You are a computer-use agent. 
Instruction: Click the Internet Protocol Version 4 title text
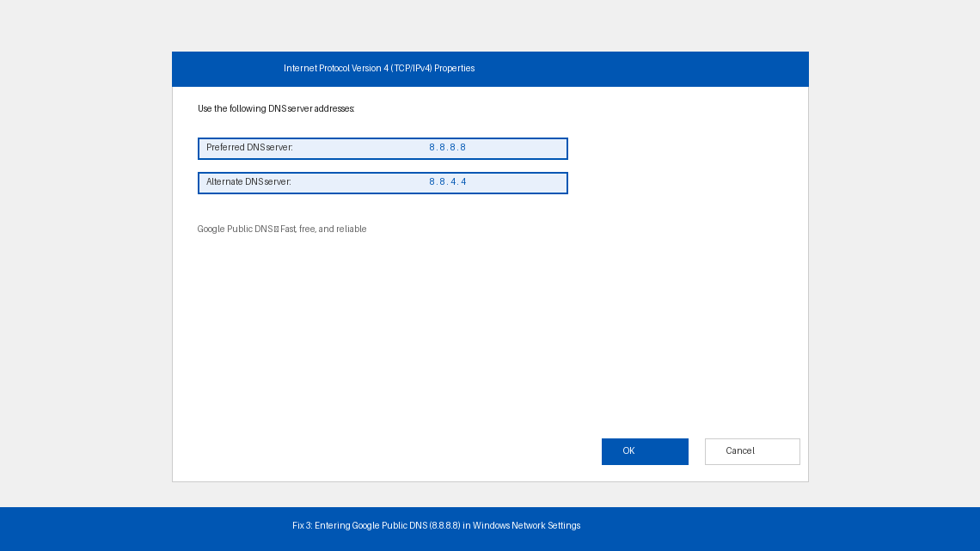tap(379, 69)
